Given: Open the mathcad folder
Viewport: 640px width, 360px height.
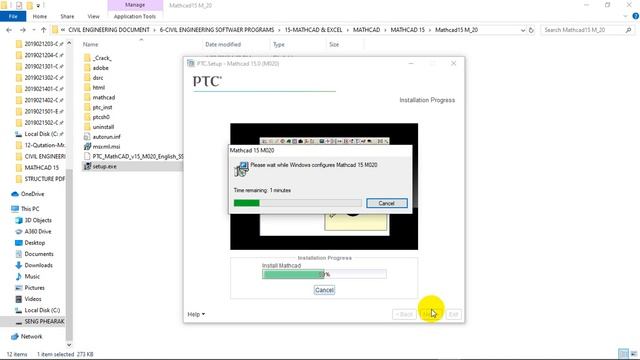Looking at the screenshot, I should tap(99, 97).
